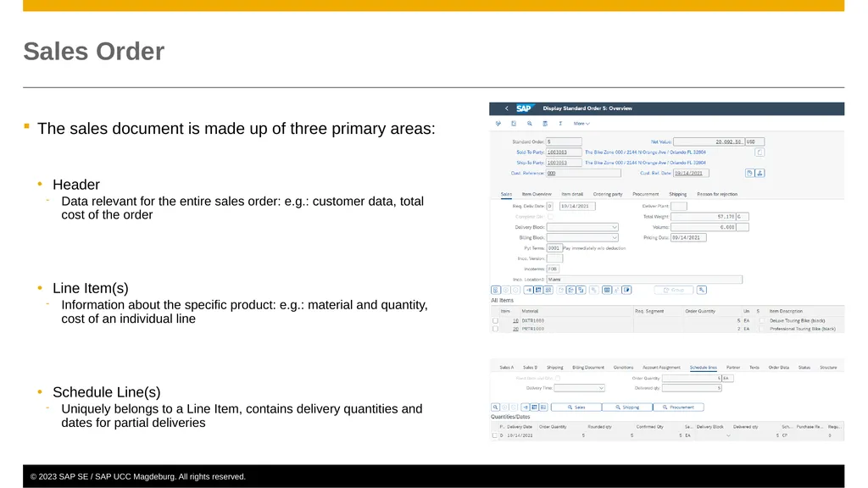Click the Total Weight field showing 57,170
Image resolution: width=868 pixels, height=488 pixels.
click(x=703, y=217)
